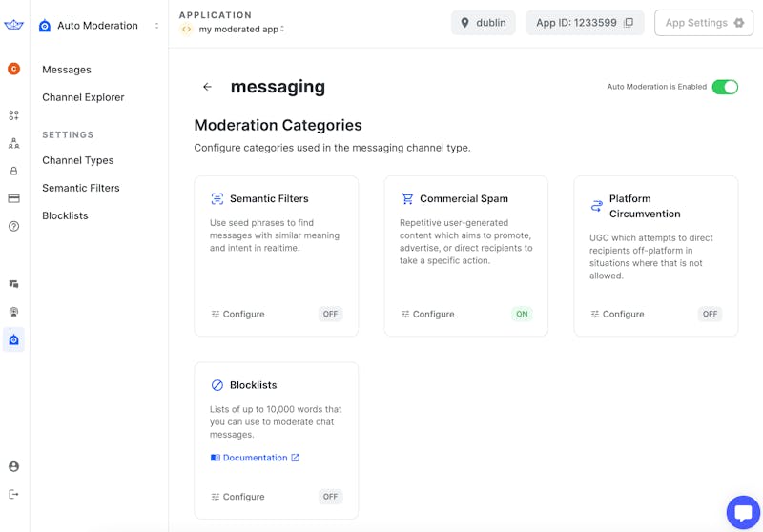Open the chat support bubble
This screenshot has width=763, height=532.
[743, 513]
